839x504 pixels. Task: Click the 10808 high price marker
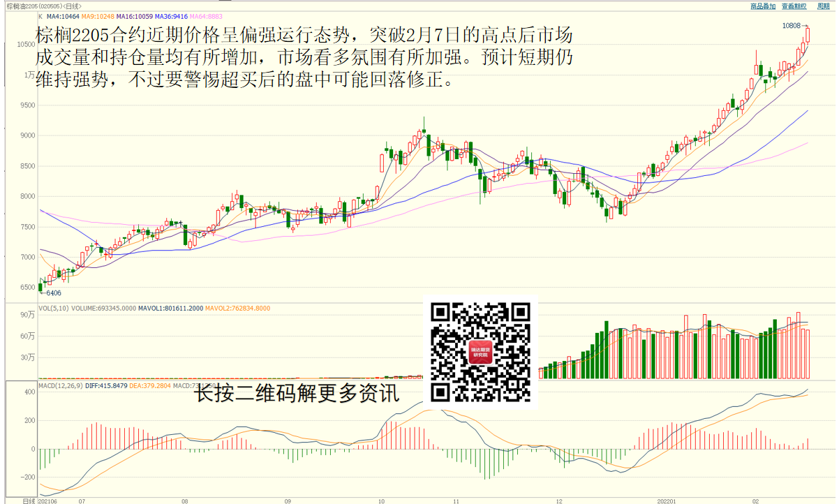792,25
